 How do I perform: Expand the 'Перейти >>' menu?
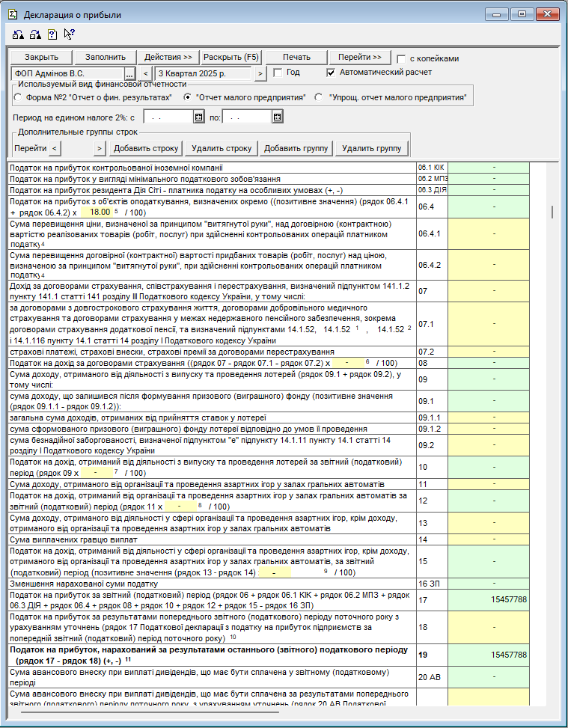tap(359, 58)
